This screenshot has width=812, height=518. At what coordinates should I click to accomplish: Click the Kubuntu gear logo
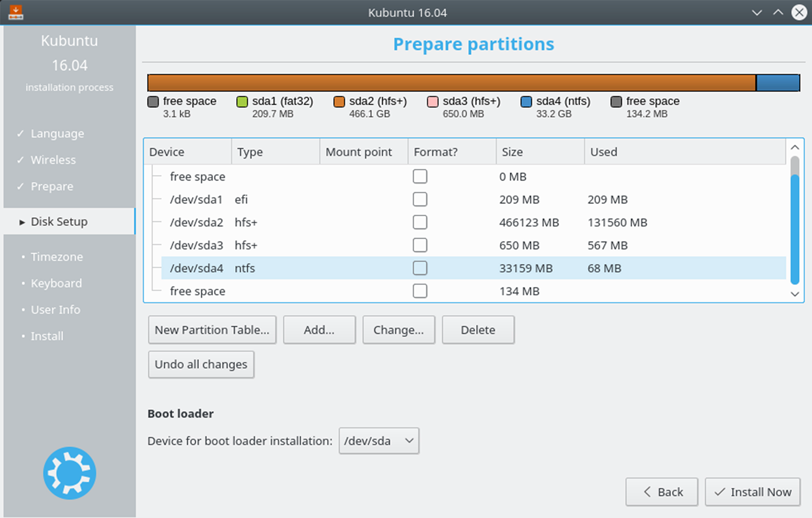69,473
